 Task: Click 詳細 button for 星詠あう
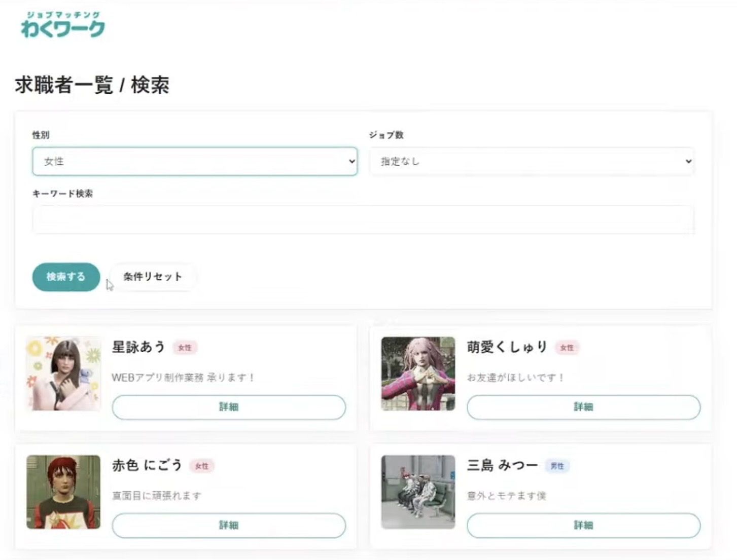click(229, 407)
